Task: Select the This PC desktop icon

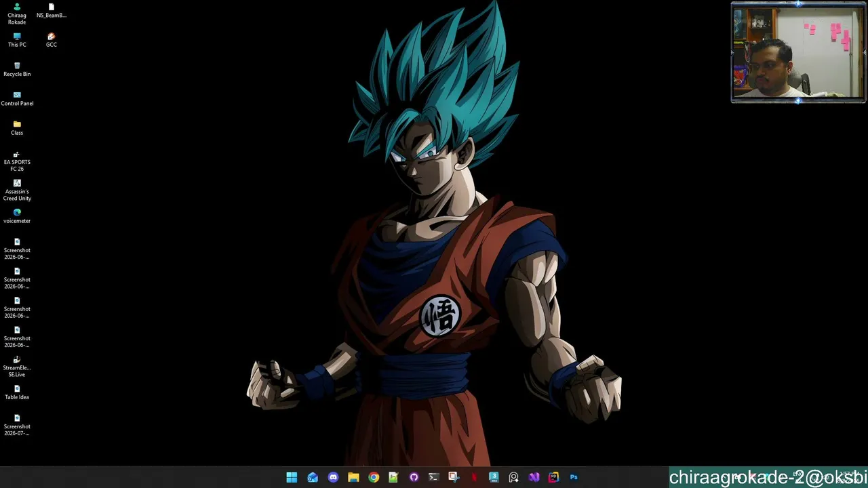Action: pos(17,40)
